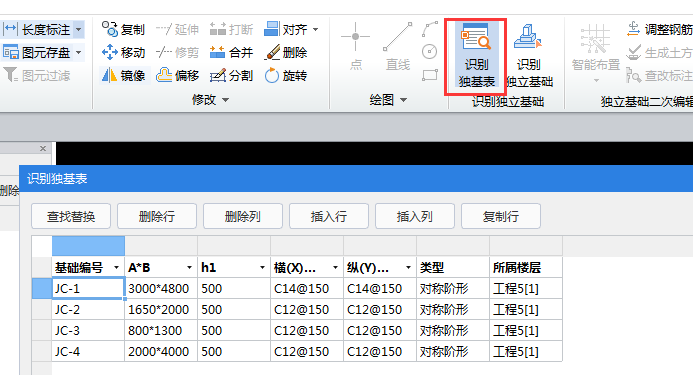
Task: Expand the 长度标注 dropdown arrow
Action: tap(79, 30)
